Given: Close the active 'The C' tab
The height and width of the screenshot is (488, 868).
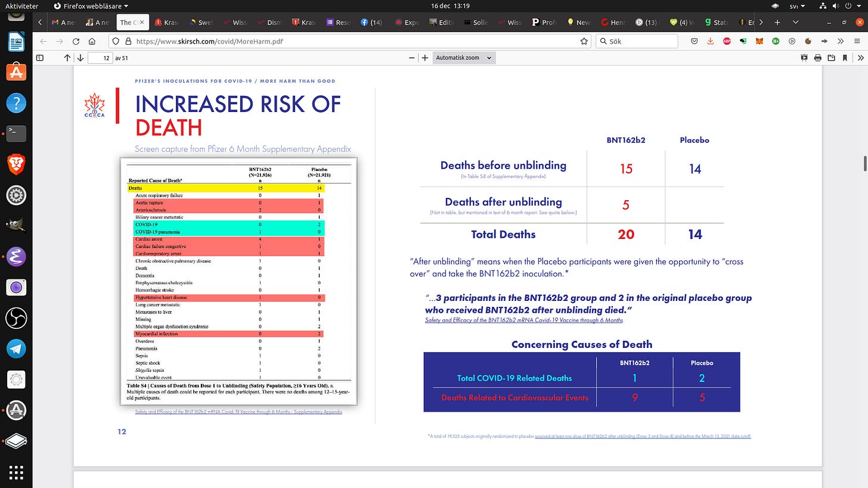Looking at the screenshot, I should point(142,22).
